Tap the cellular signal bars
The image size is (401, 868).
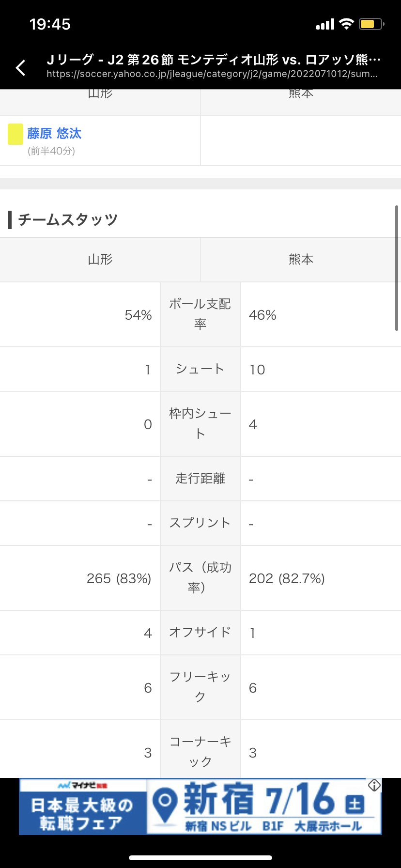pos(325,24)
